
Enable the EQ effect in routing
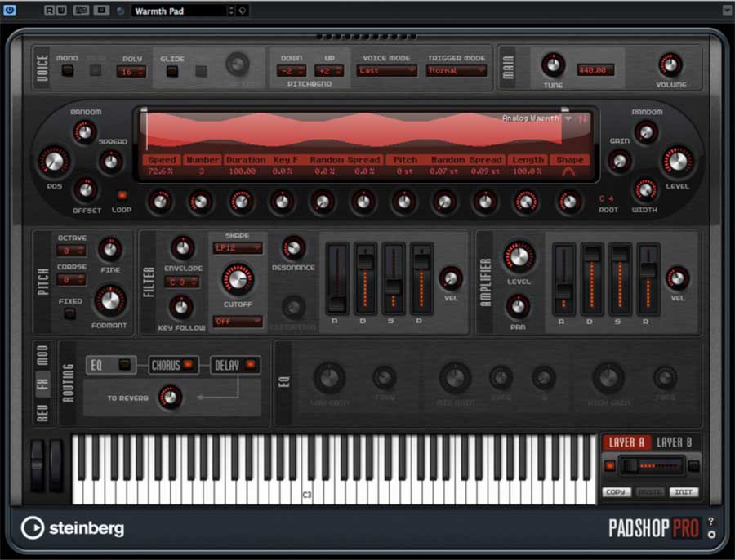coord(125,364)
